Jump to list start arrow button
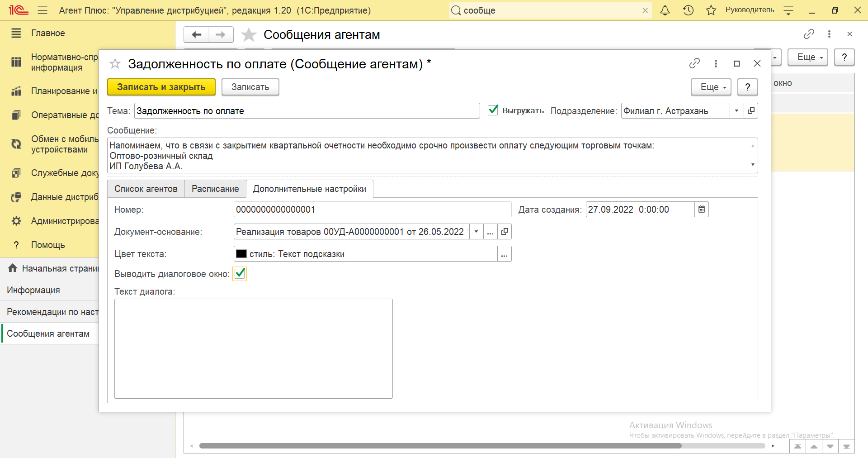The width and height of the screenshot is (868, 458). coord(797,446)
